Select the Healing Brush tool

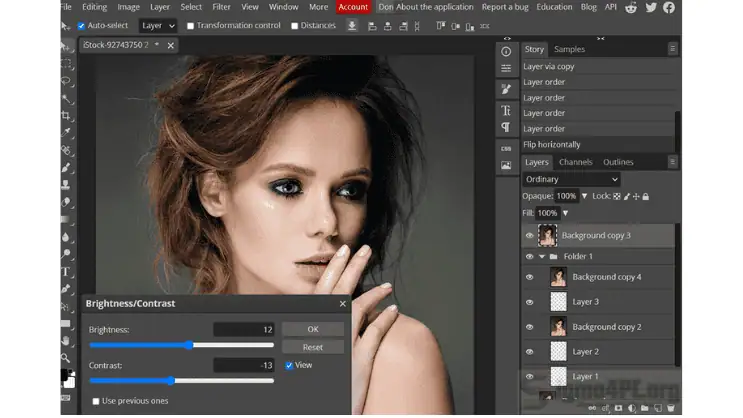point(67,150)
